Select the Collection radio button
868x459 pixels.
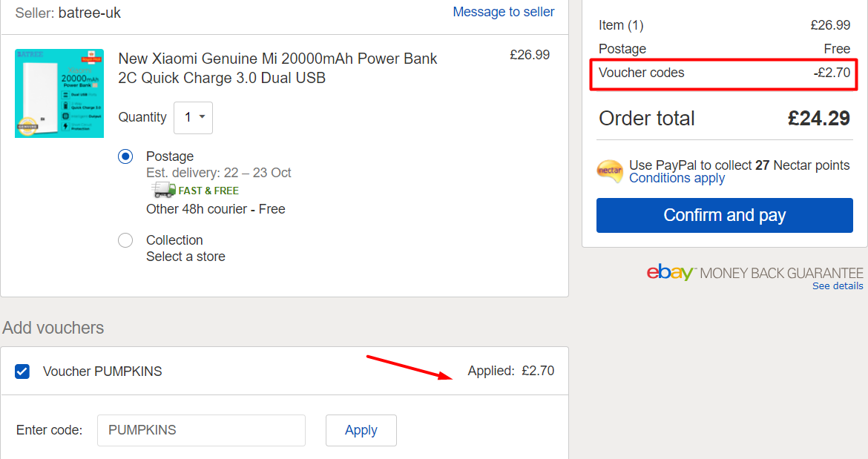[125, 240]
